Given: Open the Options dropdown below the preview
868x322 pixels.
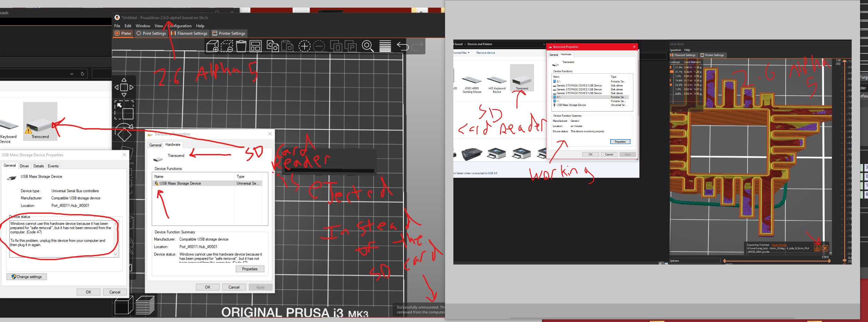Looking at the screenshot, I should pos(695,261).
